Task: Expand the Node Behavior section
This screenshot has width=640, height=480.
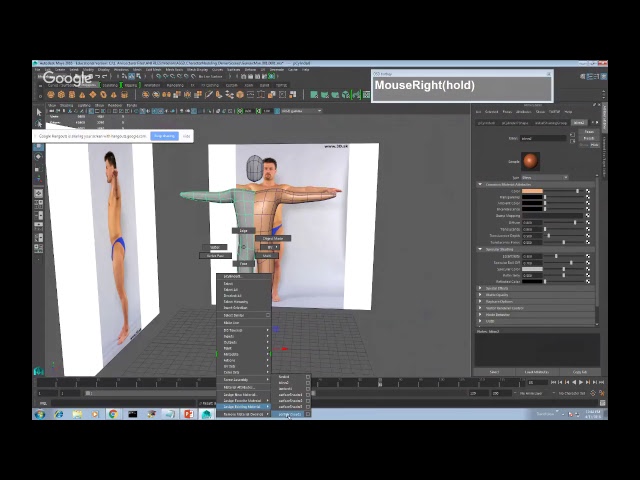Action: [480, 315]
